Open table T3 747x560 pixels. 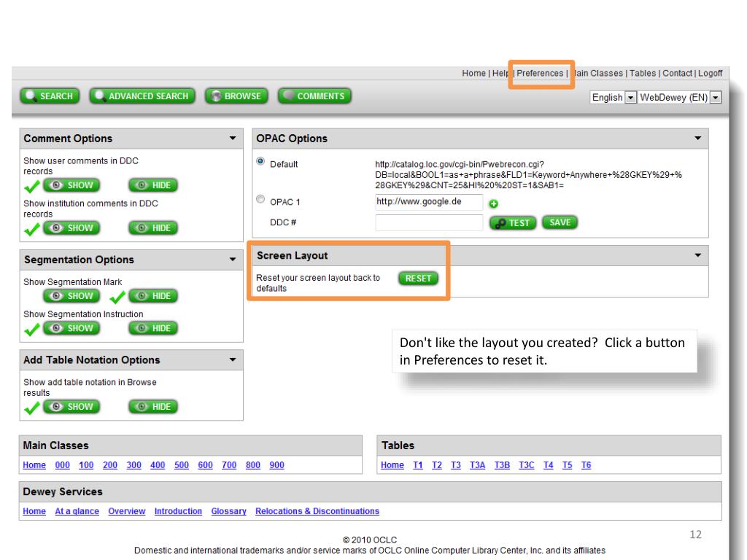coord(456,464)
